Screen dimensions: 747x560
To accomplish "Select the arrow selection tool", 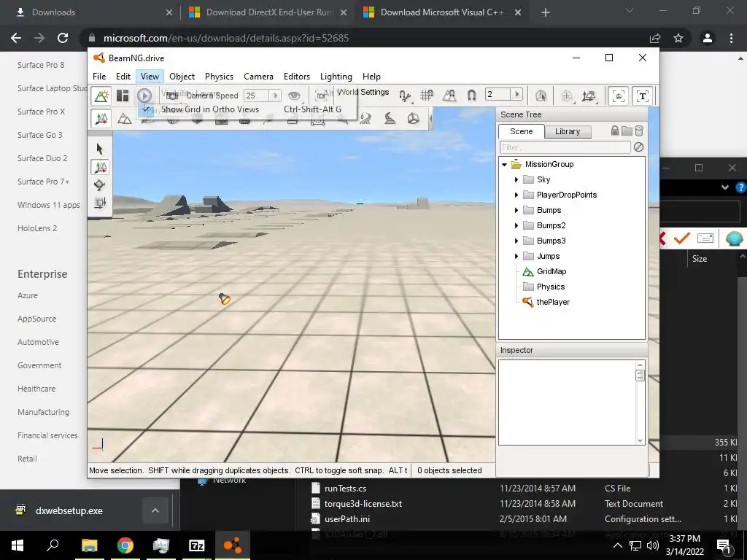I will point(99,149).
